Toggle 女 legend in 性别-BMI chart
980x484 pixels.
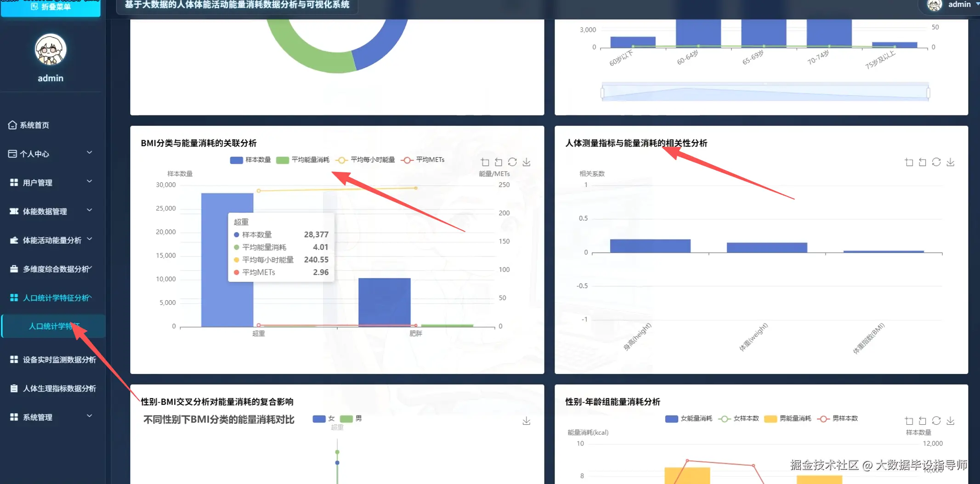[x=324, y=419]
